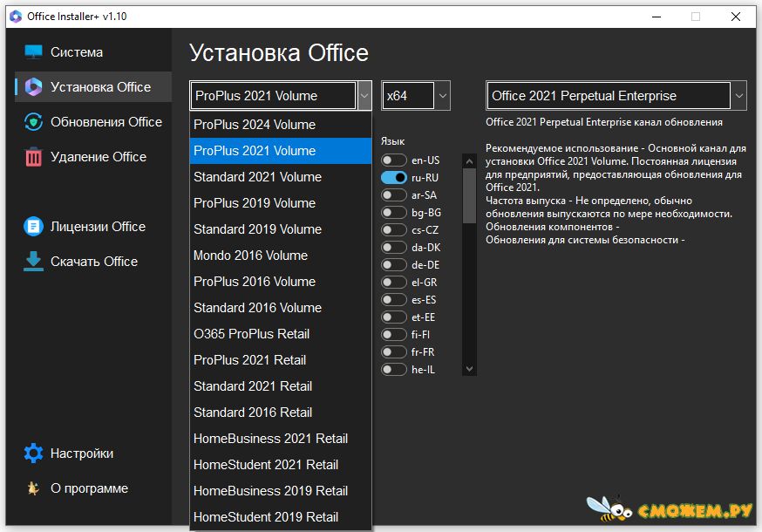Screen dimensions: 762x532
Task: Switch on the el-GR language
Action: [393, 282]
